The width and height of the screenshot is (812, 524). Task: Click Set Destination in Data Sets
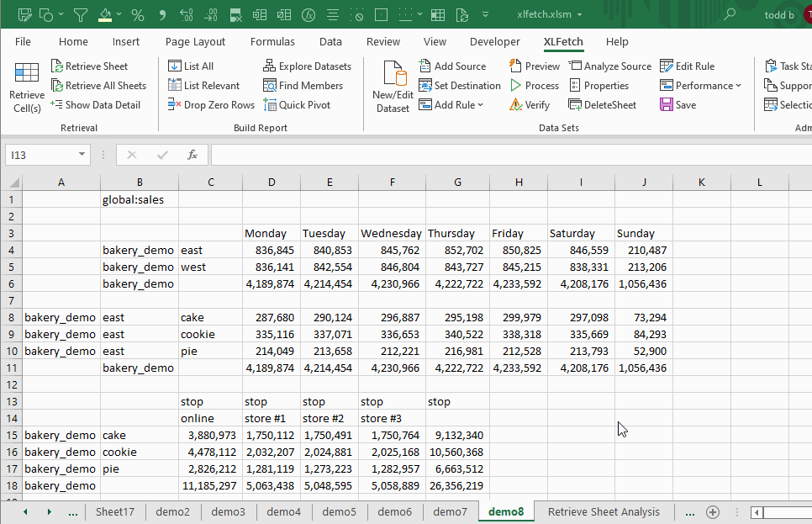[x=459, y=85]
